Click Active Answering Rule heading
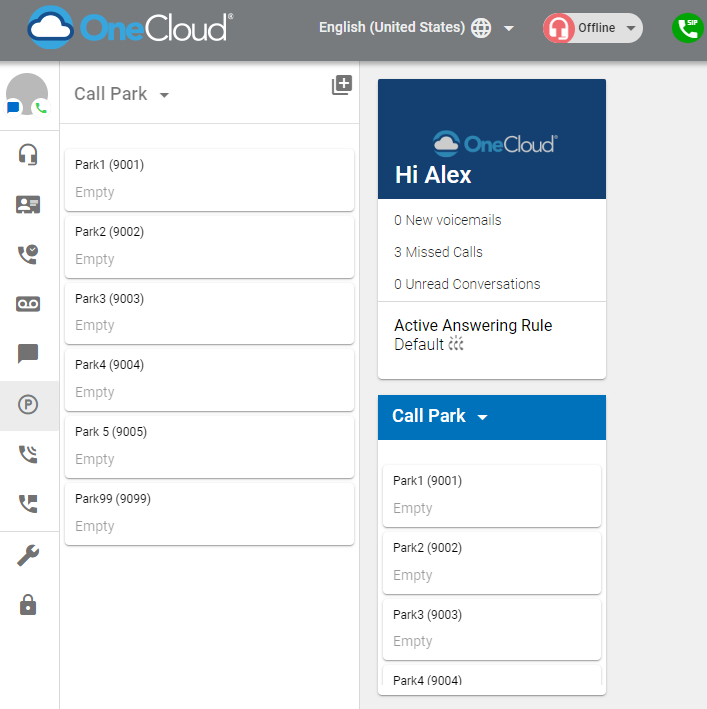The image size is (707, 709). 473,326
